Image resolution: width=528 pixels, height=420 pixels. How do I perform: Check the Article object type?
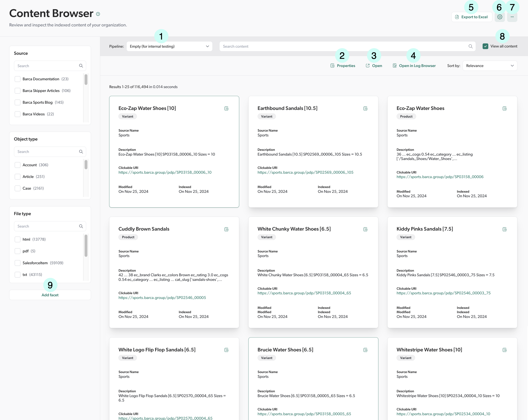click(17, 177)
